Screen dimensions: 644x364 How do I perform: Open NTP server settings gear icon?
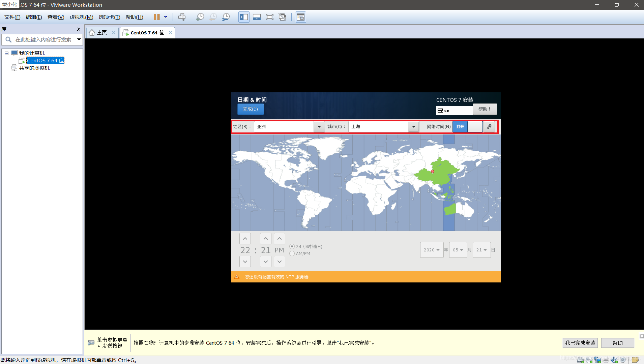click(489, 127)
